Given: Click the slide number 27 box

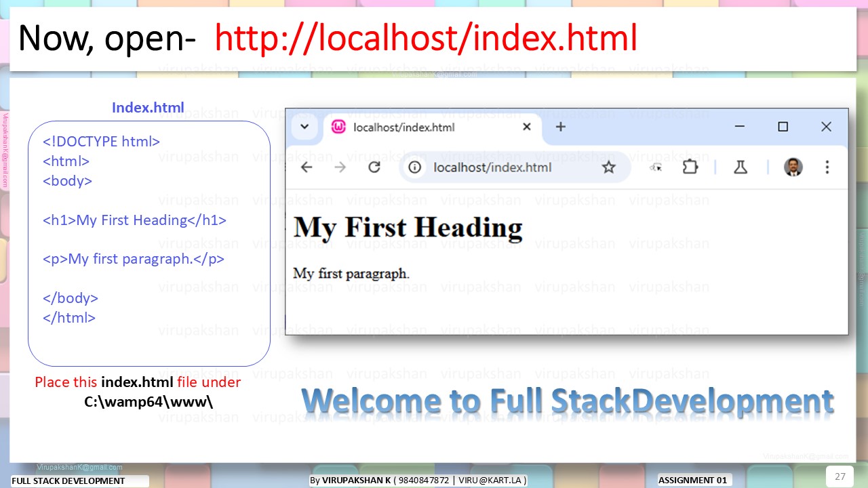Looking at the screenshot, I should point(840,476).
